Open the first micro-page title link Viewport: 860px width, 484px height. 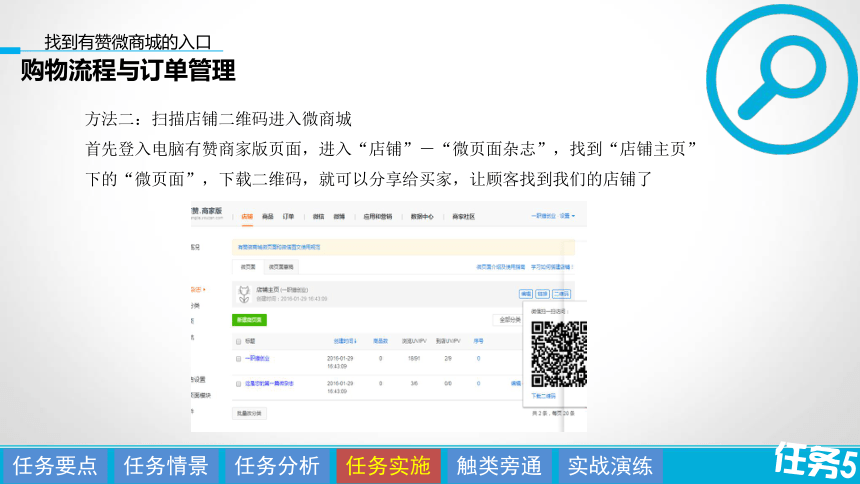pos(257,359)
